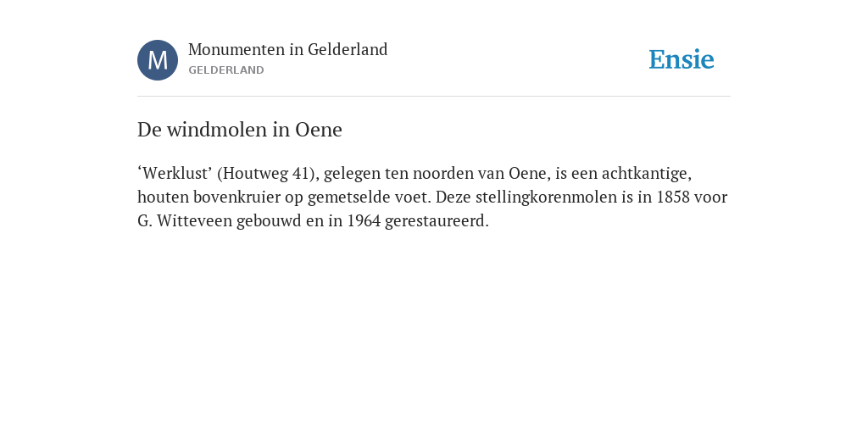Click the word achtkantige in the first line

pos(647,173)
